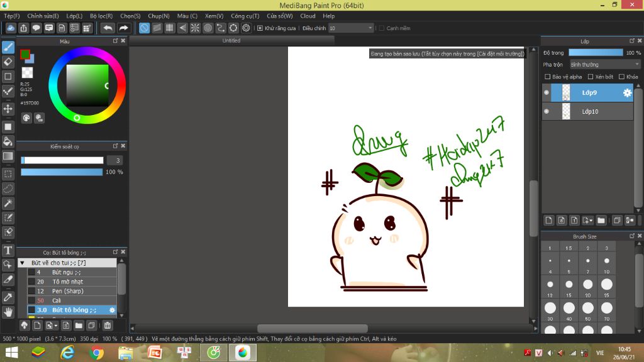Hide layer Lớp9 using its visibility dot

(x=547, y=93)
